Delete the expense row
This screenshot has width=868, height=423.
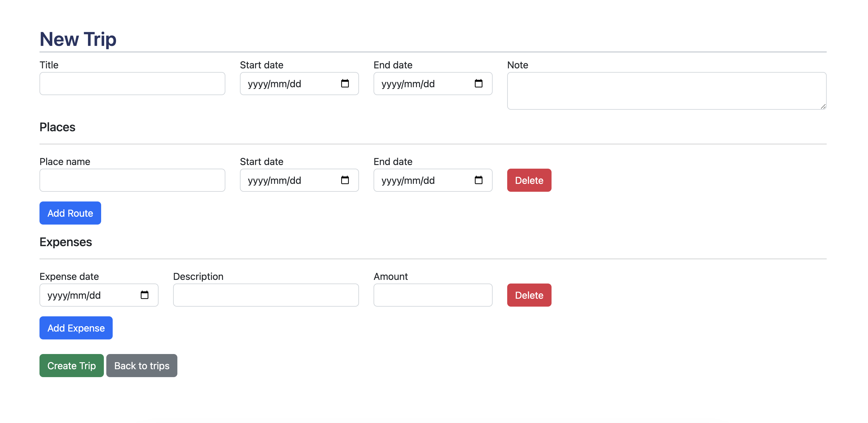point(529,295)
